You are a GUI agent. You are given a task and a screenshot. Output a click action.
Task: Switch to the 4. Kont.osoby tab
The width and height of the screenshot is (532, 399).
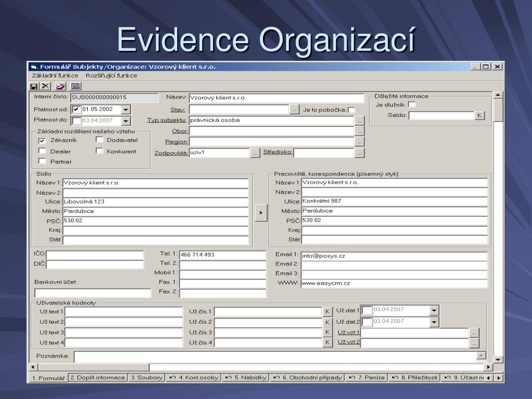[193, 377]
